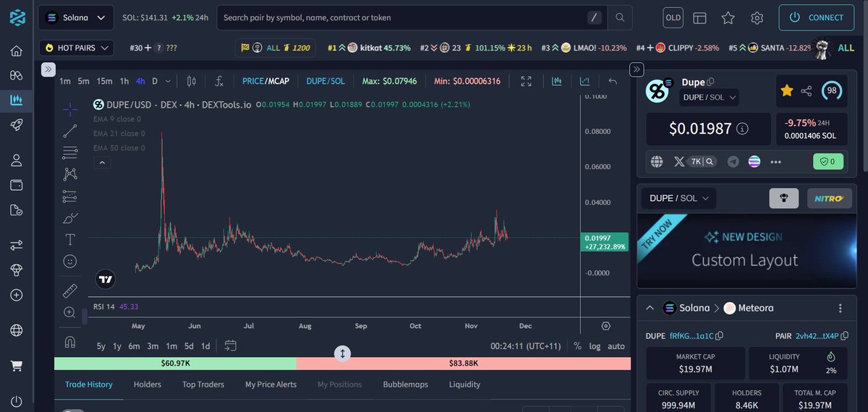Select the trend line drawing tool
Viewport: 868px width, 412px height.
70,131
